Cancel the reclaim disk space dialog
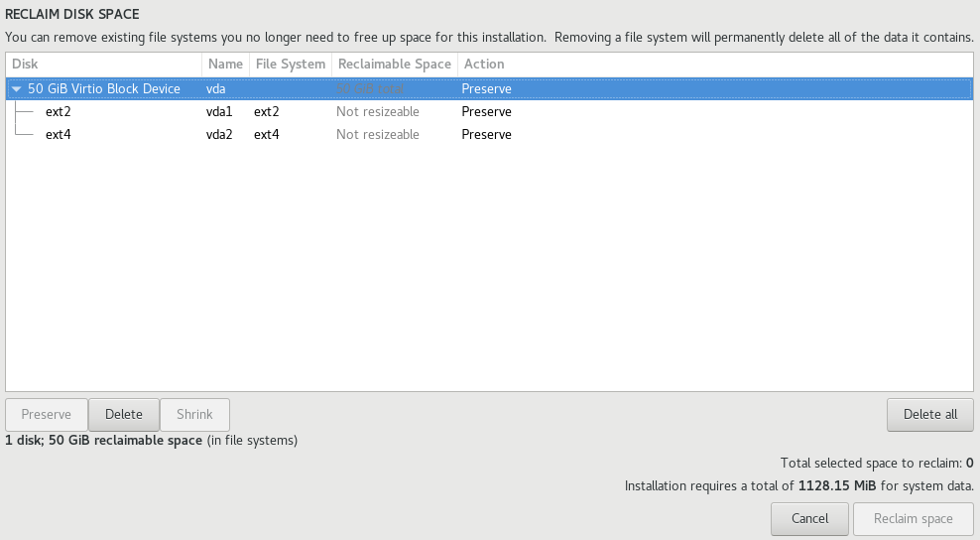980x540 pixels. tap(809, 518)
